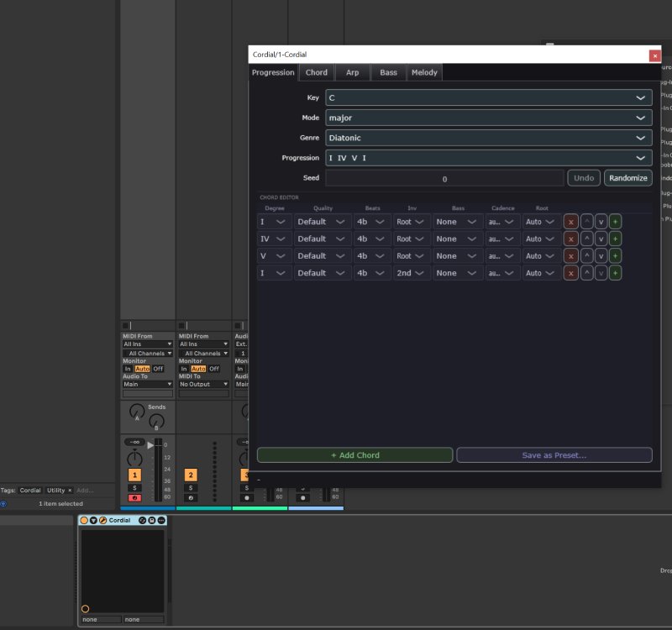Image resolution: width=672 pixels, height=630 pixels.
Task: Click track 1 Send A knob
Action: pyautogui.click(x=137, y=412)
